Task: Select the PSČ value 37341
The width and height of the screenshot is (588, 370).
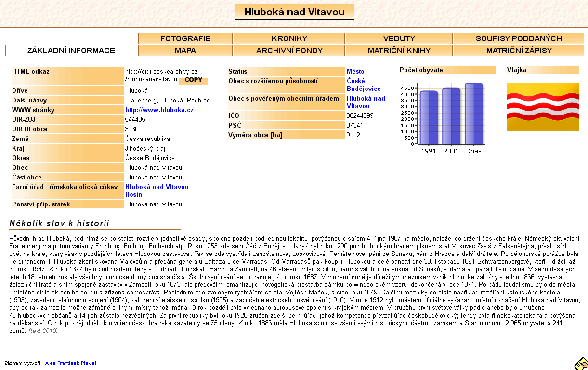Action: 355,126
